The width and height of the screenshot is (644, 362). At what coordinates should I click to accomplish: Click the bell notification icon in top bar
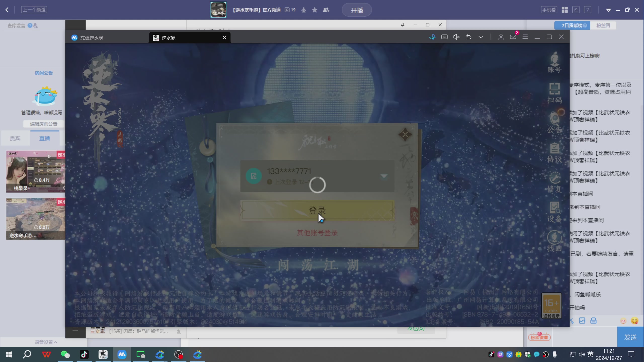click(576, 10)
